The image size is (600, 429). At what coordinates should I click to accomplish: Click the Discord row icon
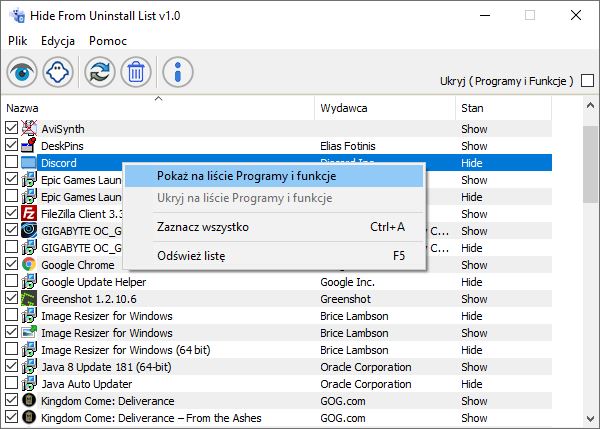(29, 163)
